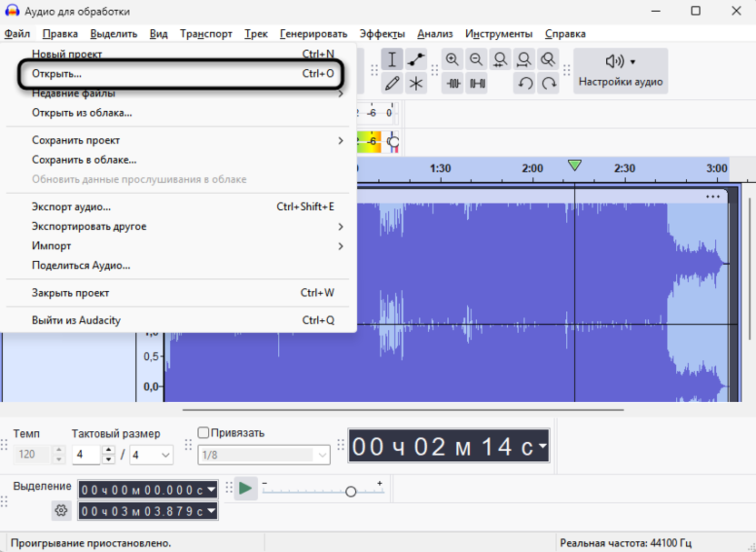Image resolution: width=756 pixels, height=552 pixels.
Task: Click the green playhead marker on timeline
Action: (575, 166)
